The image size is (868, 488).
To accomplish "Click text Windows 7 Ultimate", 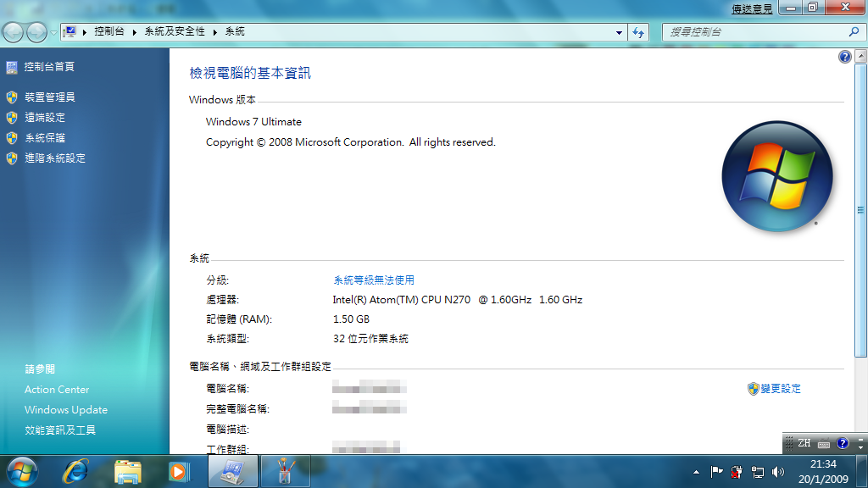I will 253,122.
